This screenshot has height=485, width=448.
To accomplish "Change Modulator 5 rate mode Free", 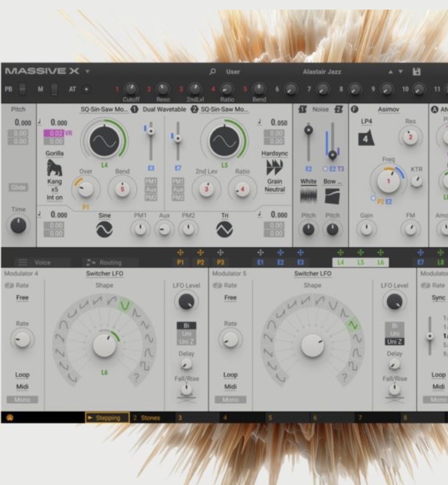I will [231, 297].
